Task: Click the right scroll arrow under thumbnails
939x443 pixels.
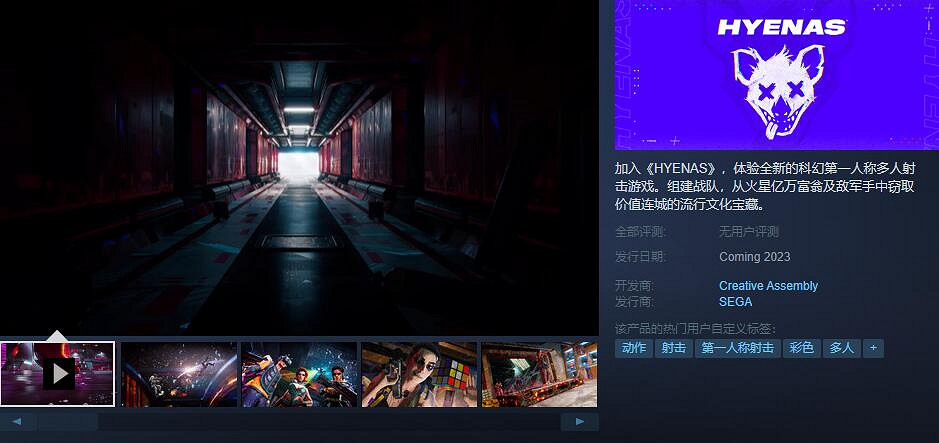Action: pos(579,421)
